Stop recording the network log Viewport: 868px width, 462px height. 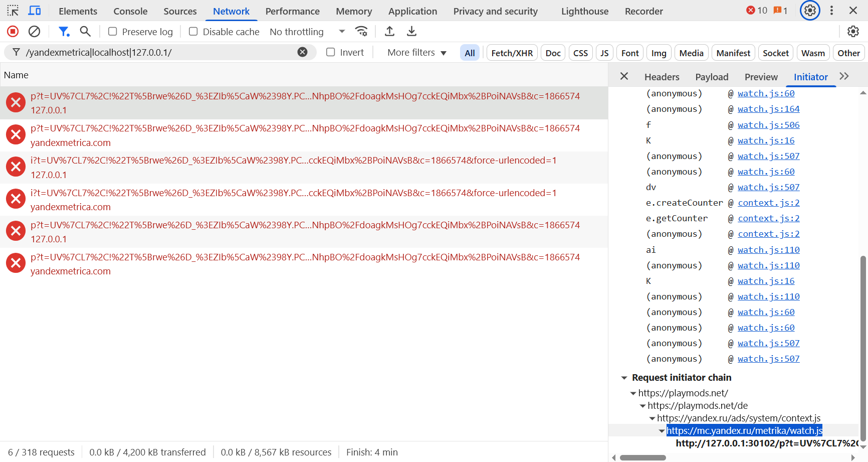coord(13,31)
